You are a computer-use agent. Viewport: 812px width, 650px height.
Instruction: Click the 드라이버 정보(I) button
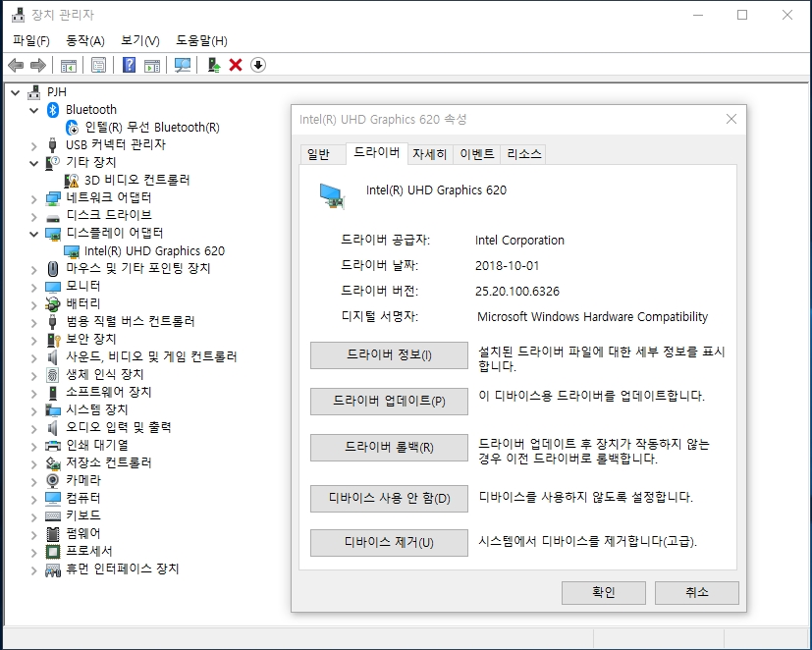pos(389,355)
